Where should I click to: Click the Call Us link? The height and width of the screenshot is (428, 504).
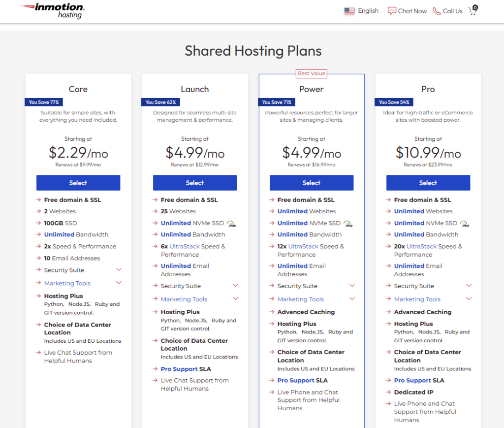tap(447, 11)
